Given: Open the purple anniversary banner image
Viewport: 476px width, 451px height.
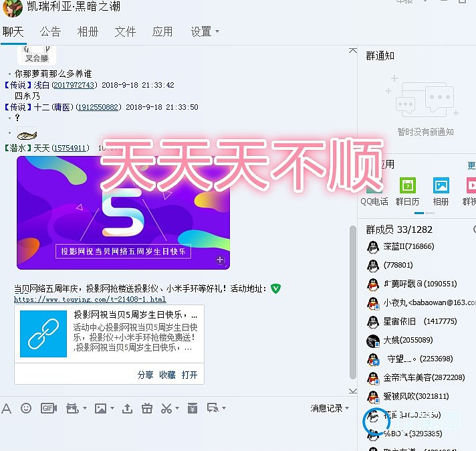Looking at the screenshot, I should click(x=123, y=213).
